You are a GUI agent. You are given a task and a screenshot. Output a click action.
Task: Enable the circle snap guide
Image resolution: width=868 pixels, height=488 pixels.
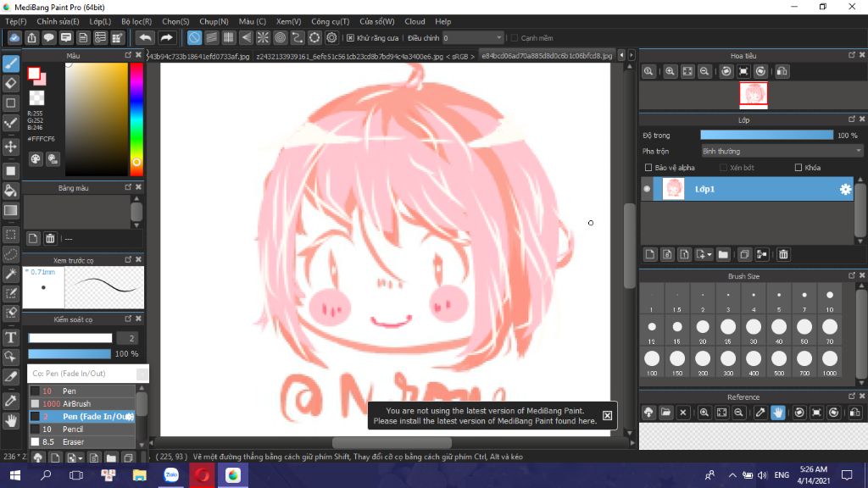280,37
